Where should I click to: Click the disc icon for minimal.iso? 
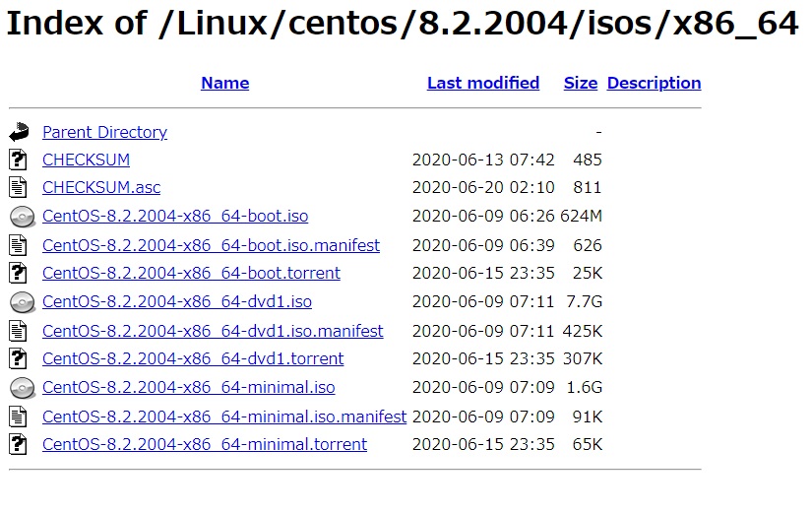[23, 388]
